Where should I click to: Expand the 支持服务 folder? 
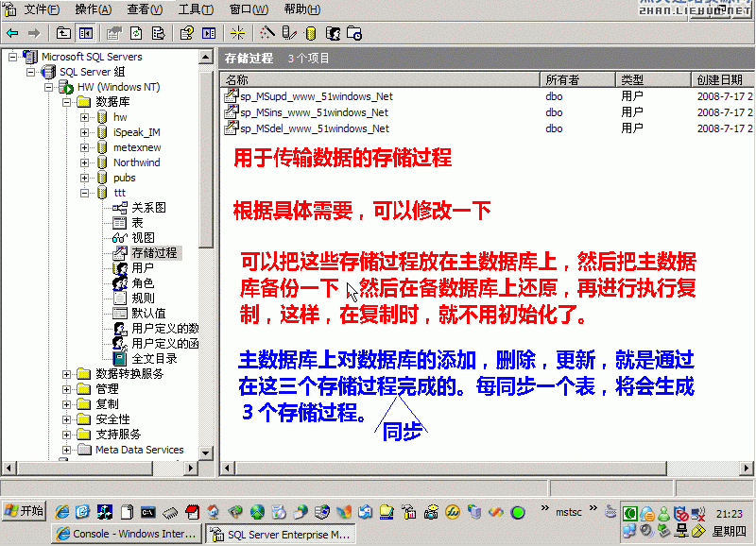pos(66,435)
